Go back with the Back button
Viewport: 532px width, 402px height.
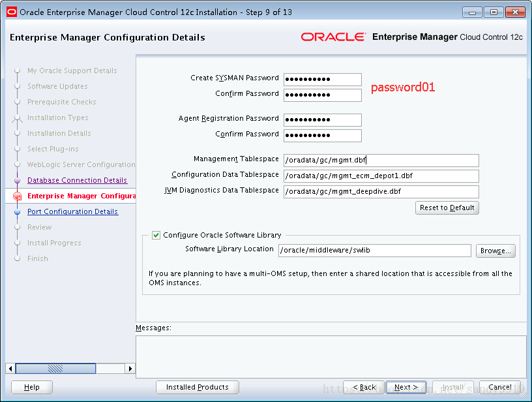coord(364,387)
